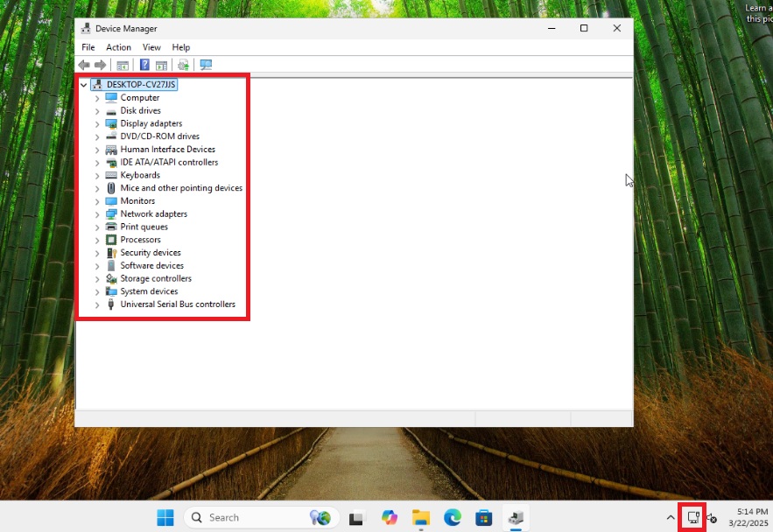Click Show/Hide Action Pane toolbar icon
The image size is (773, 532).
[161, 65]
